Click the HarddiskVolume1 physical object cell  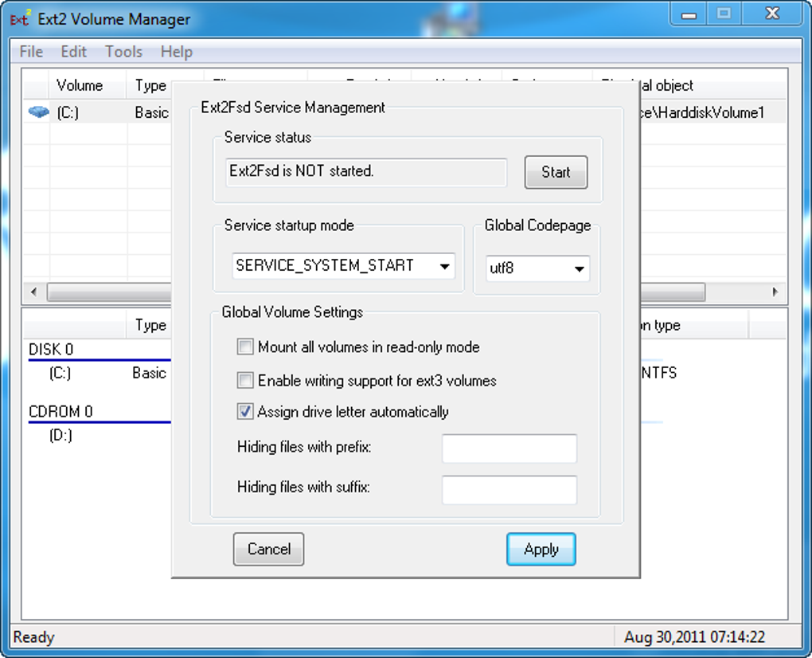(x=702, y=112)
